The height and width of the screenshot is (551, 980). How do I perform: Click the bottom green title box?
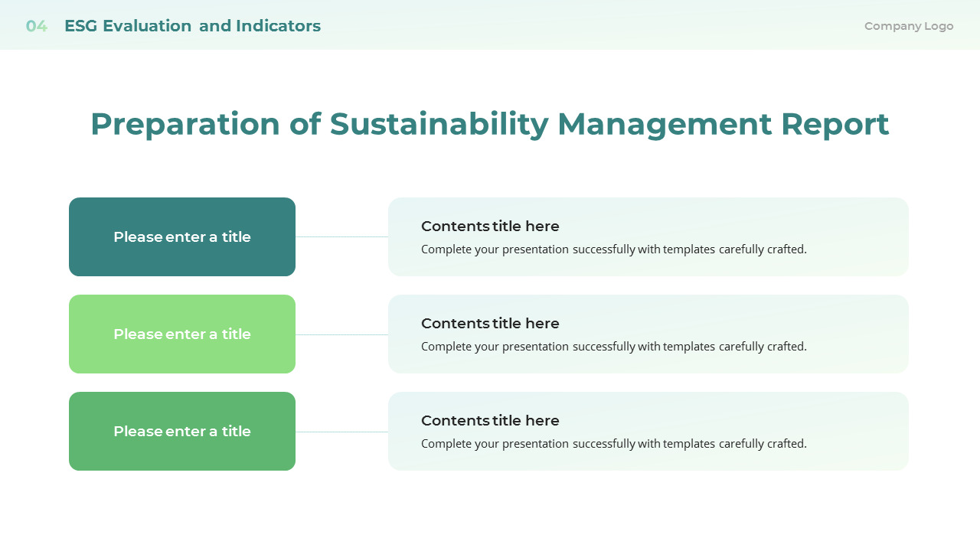click(181, 431)
